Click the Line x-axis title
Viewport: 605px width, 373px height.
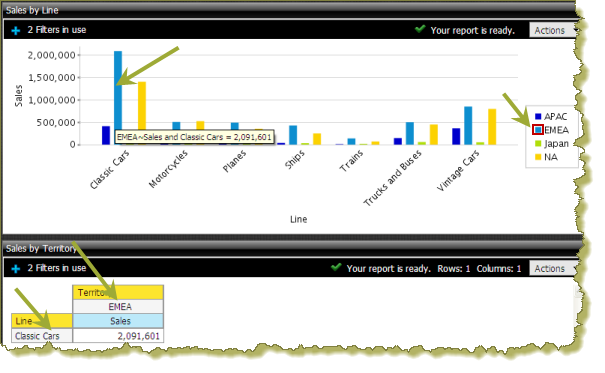click(x=299, y=219)
